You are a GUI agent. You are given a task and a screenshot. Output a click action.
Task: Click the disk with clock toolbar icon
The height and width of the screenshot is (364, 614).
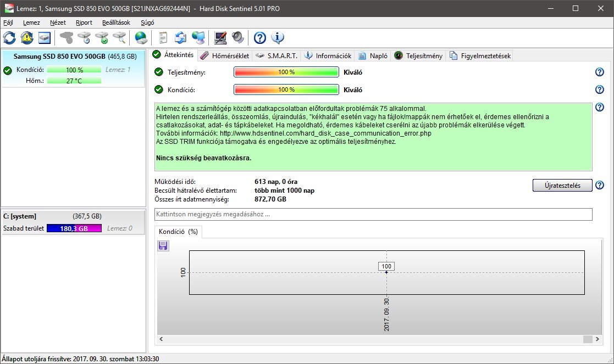84,38
